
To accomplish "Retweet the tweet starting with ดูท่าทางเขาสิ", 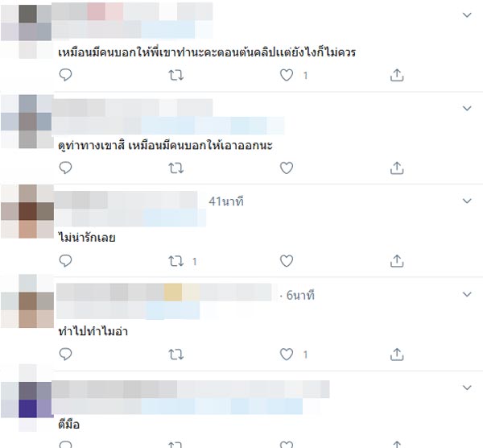I will (175, 168).
